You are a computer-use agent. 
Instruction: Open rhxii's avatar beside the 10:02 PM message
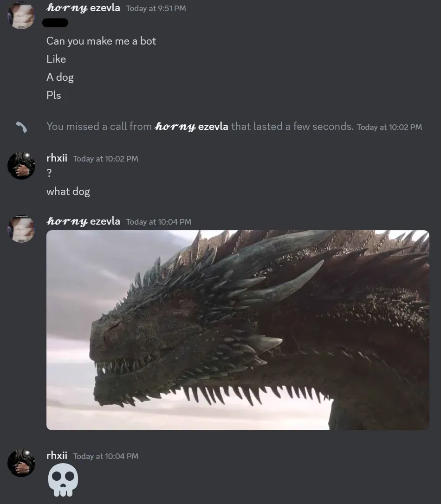(x=21, y=165)
